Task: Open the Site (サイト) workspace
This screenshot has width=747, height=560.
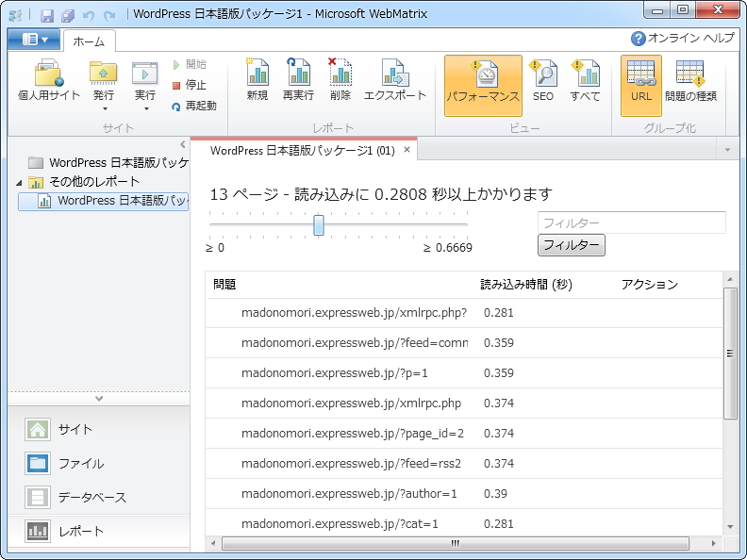Action: click(99, 430)
